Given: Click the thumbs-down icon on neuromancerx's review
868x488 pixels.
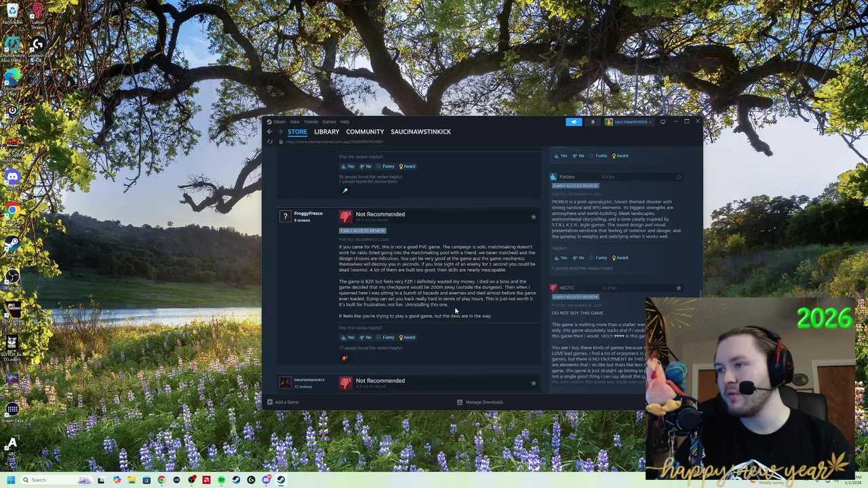Looking at the screenshot, I should [346, 384].
